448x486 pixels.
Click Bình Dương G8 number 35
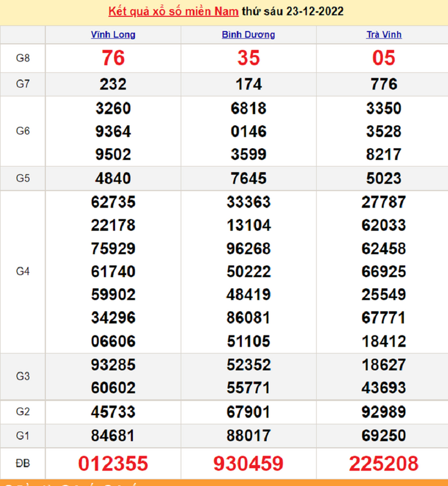coord(248,58)
